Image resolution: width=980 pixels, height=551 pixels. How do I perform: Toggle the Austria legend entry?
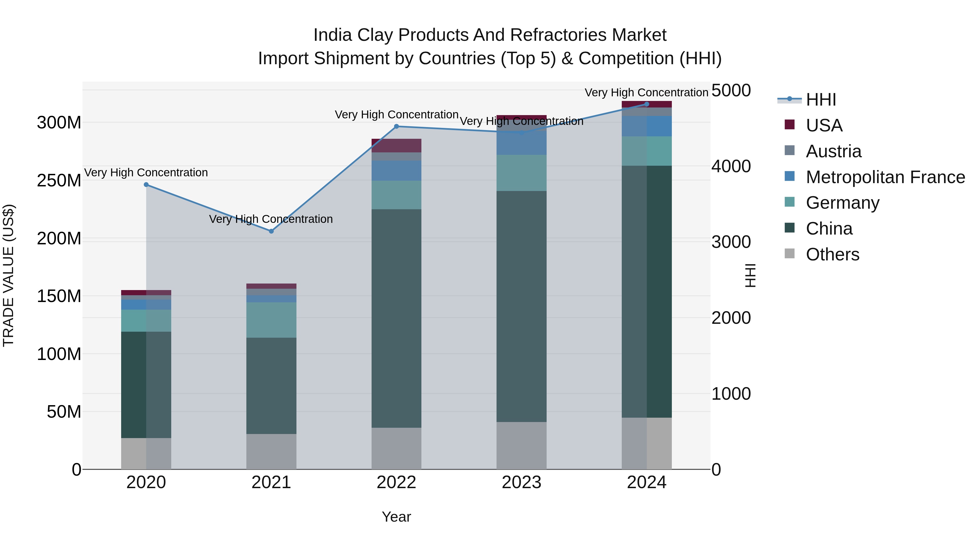(x=823, y=151)
